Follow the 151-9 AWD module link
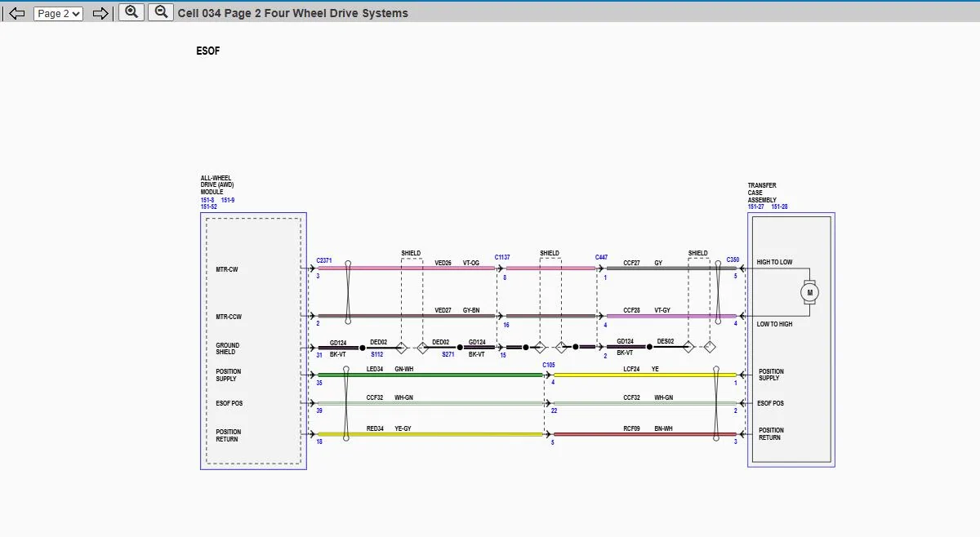Screen dimensions: 980x537 228,200
